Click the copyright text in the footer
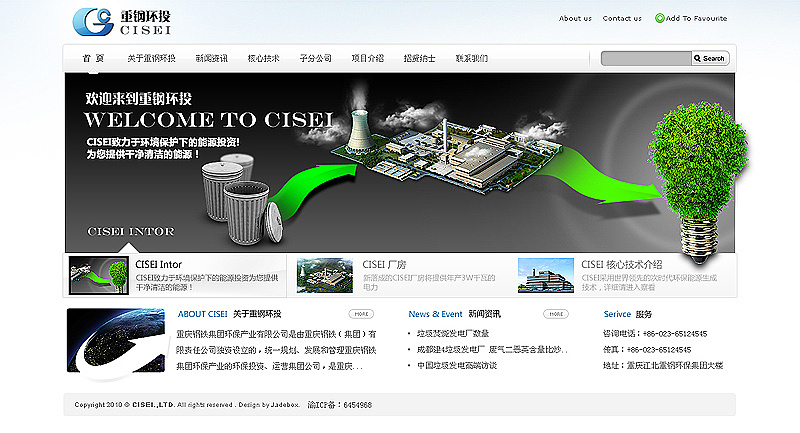Image resolution: width=800 pixels, height=433 pixels. click(187, 405)
